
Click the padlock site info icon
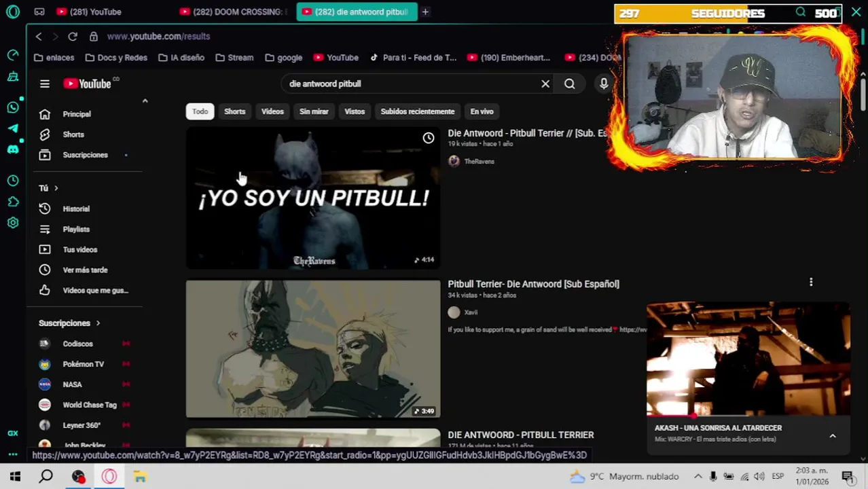94,36
